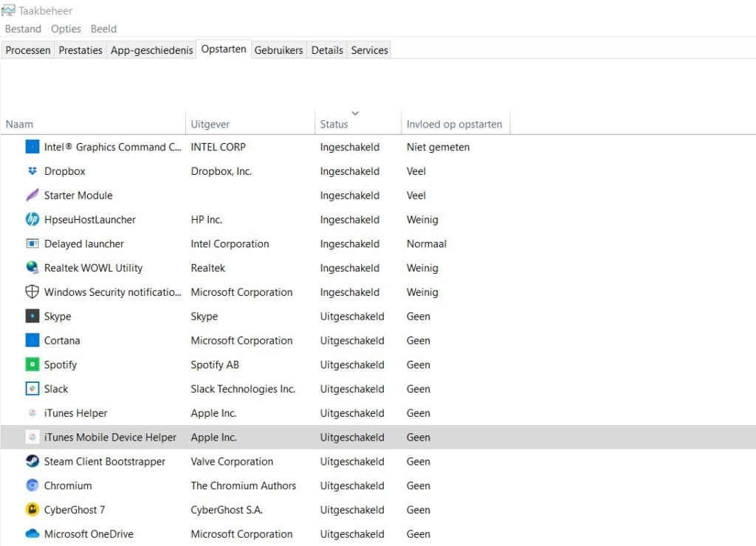The height and width of the screenshot is (546, 756).
Task: Sort by the Uitgever column header
Action: [250, 124]
